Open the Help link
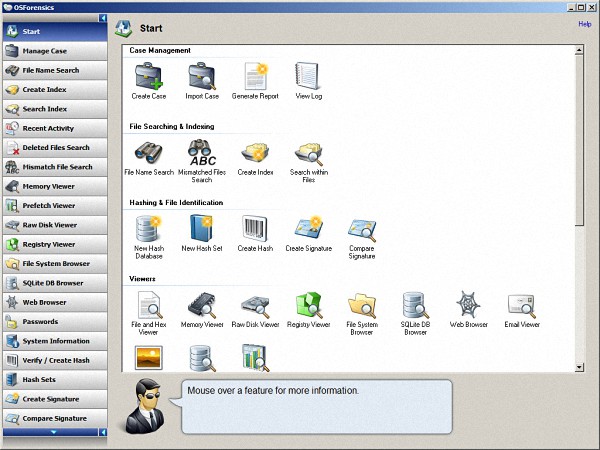Screen dimensions: 600x450 click(x=585, y=23)
